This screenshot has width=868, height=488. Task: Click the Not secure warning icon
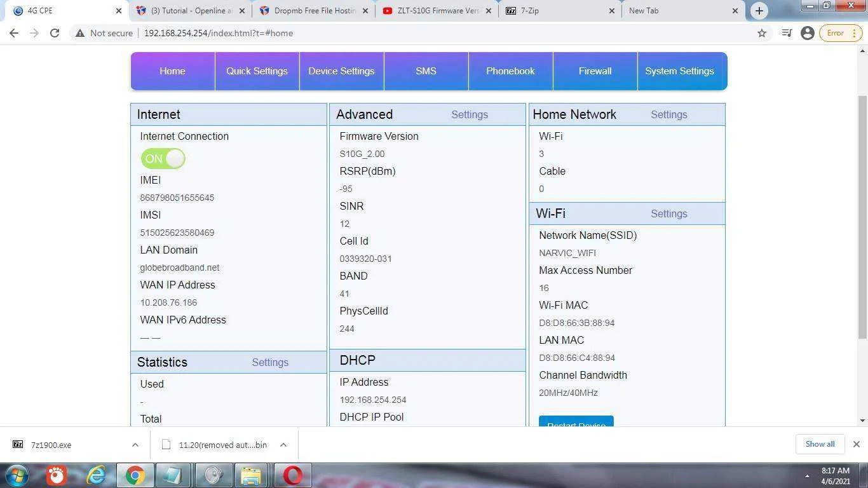point(80,33)
